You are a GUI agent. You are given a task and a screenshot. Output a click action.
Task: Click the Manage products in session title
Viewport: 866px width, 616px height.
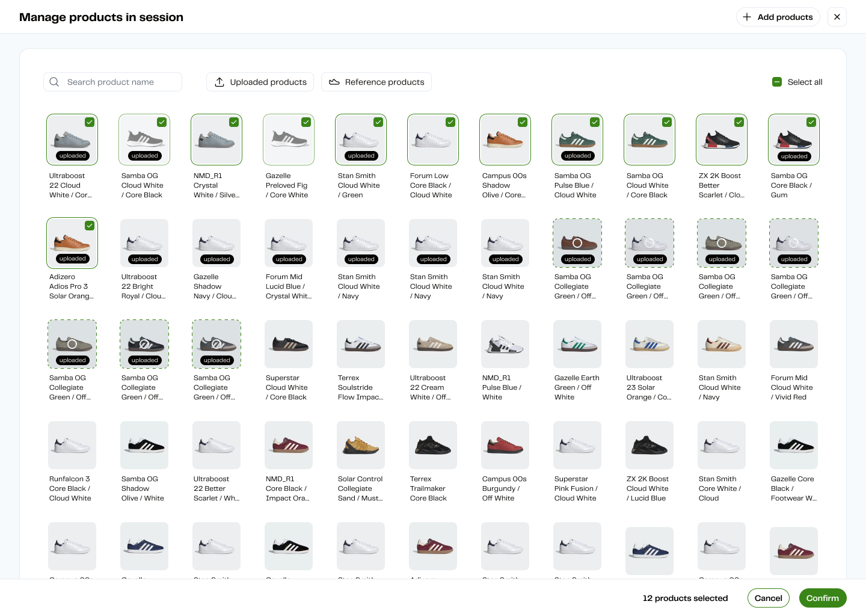[x=101, y=17]
